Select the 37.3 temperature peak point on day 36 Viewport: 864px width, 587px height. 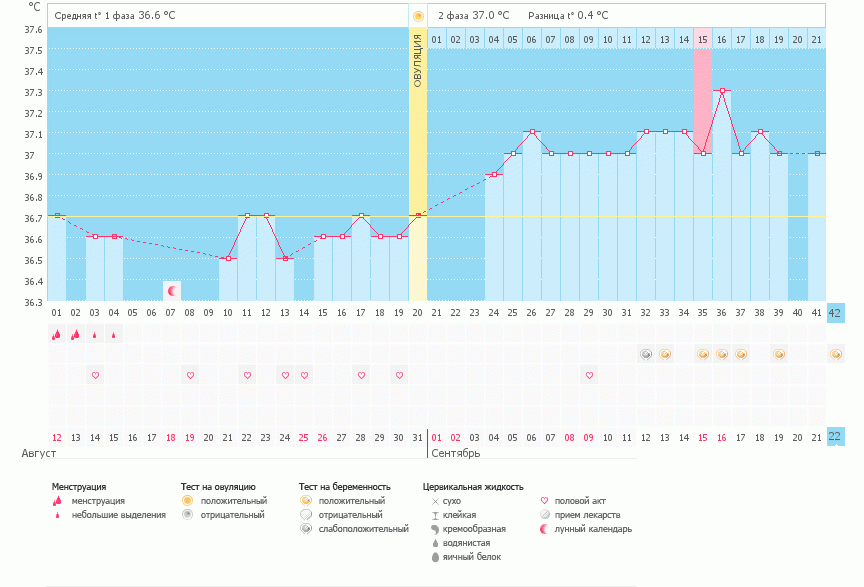(x=722, y=91)
